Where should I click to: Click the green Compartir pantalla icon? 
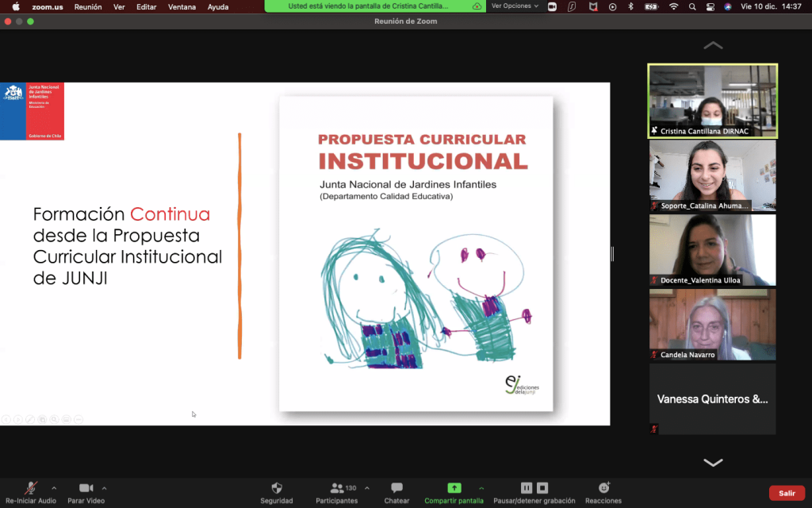point(454,488)
